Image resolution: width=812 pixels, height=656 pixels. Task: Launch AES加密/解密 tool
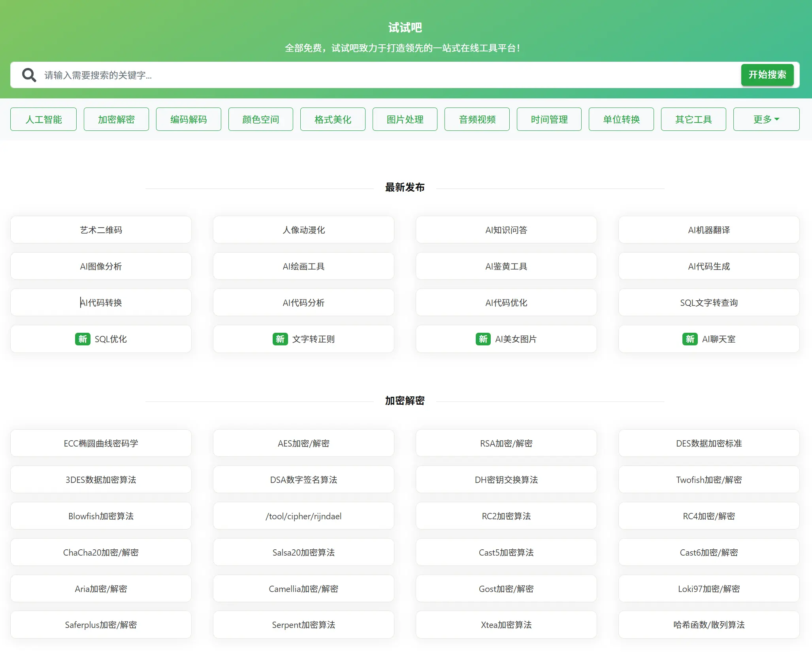(303, 443)
